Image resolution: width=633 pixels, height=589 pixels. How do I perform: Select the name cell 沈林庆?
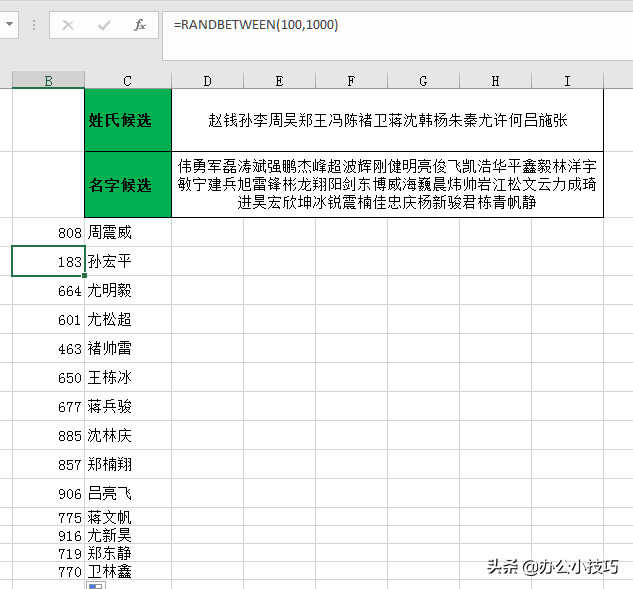[128, 436]
